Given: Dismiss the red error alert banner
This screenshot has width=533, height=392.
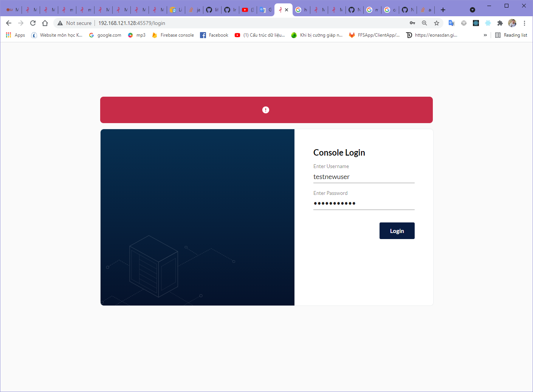Looking at the screenshot, I should [266, 110].
